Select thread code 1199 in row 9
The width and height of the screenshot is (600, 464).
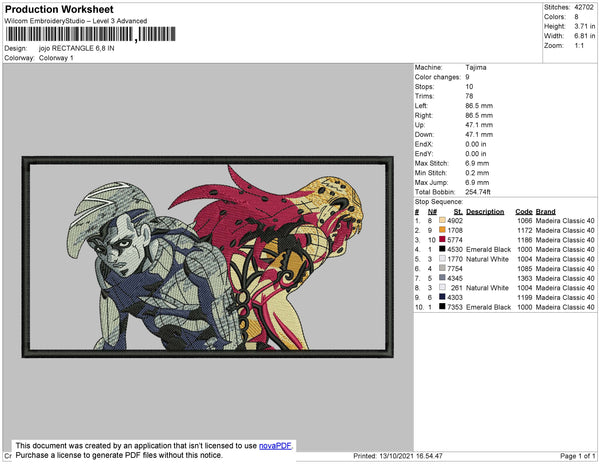click(524, 297)
